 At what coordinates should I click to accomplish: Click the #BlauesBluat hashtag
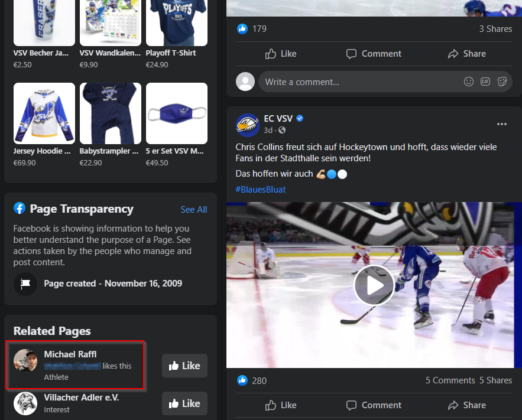[261, 190]
